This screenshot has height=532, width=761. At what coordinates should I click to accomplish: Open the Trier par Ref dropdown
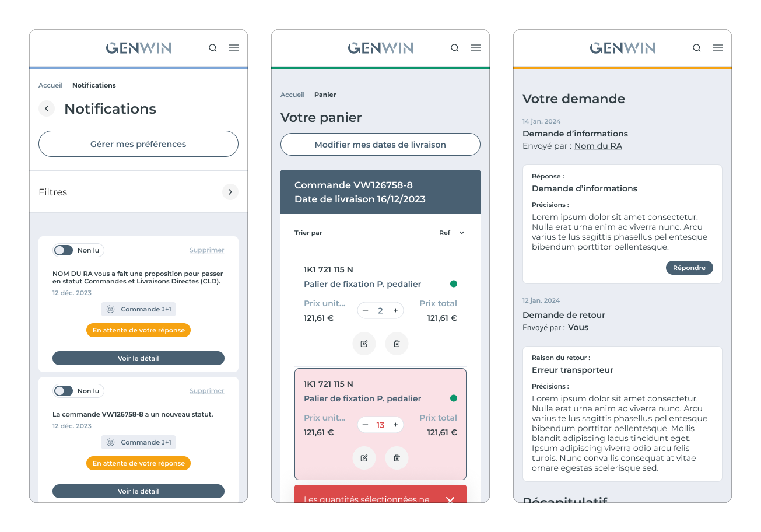tap(452, 233)
